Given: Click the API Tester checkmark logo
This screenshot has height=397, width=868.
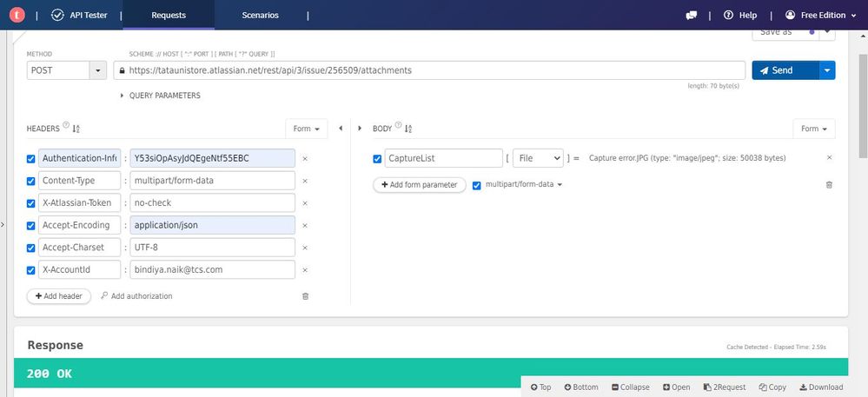Looking at the screenshot, I should 57,15.
